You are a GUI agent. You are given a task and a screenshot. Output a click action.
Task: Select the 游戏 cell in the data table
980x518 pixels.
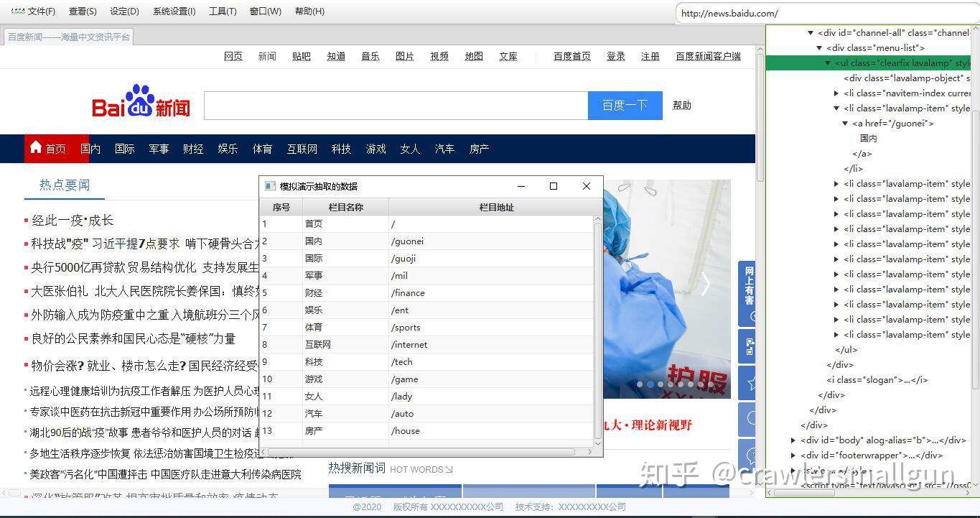click(345, 379)
